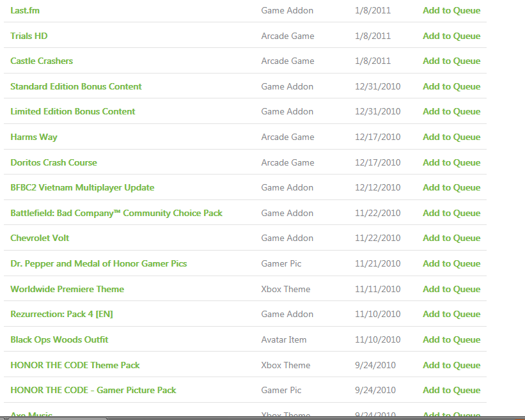The image size is (525, 420).
Task: Open the Doritos Crash Course link
Action: click(54, 162)
